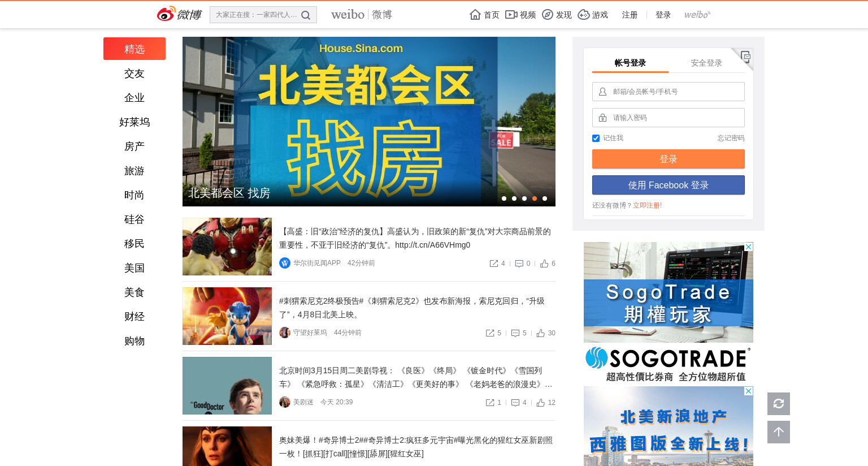Select 房产 category in sidebar
Image resolution: width=868 pixels, height=466 pixels.
(x=134, y=146)
